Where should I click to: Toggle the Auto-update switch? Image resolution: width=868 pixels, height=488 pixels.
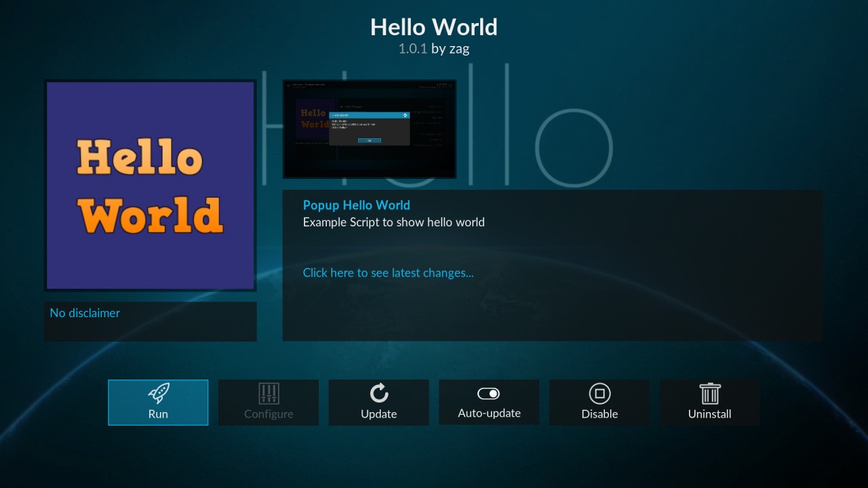tap(489, 403)
